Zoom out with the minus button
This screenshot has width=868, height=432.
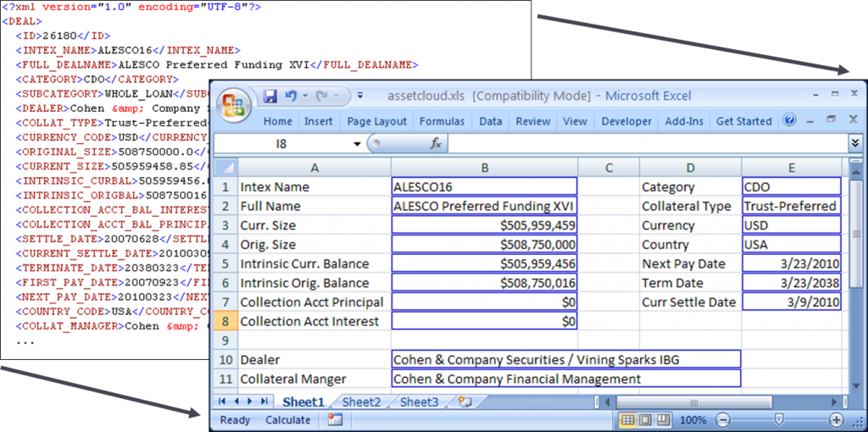point(725,420)
